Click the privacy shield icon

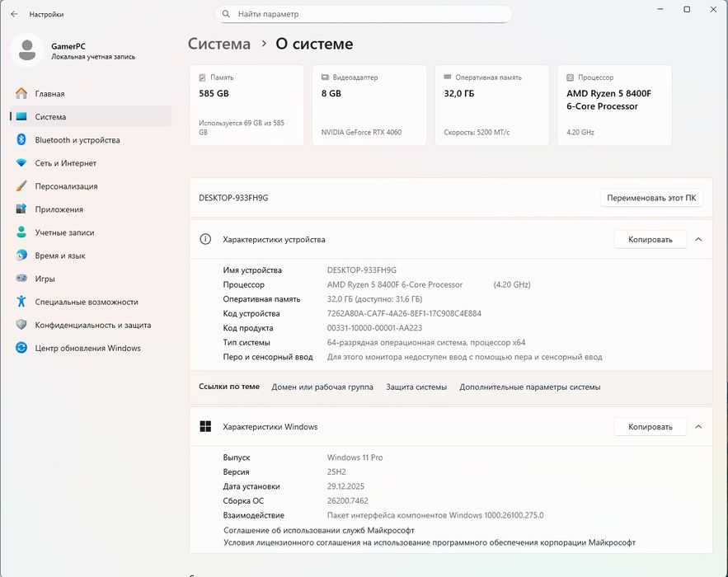[x=21, y=325]
